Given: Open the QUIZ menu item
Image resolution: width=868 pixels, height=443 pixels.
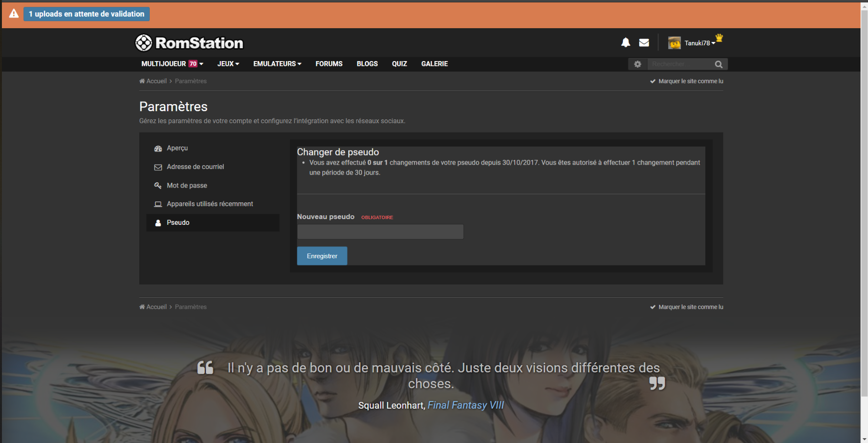Looking at the screenshot, I should (400, 64).
